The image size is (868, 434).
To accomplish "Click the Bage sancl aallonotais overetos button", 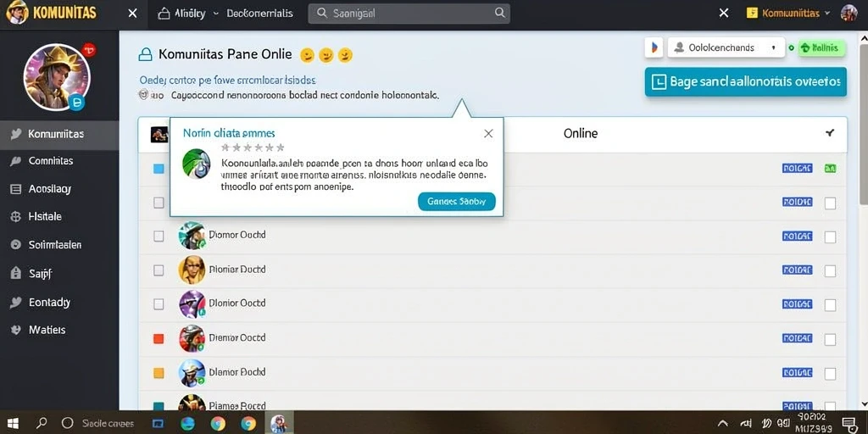I will pos(746,82).
